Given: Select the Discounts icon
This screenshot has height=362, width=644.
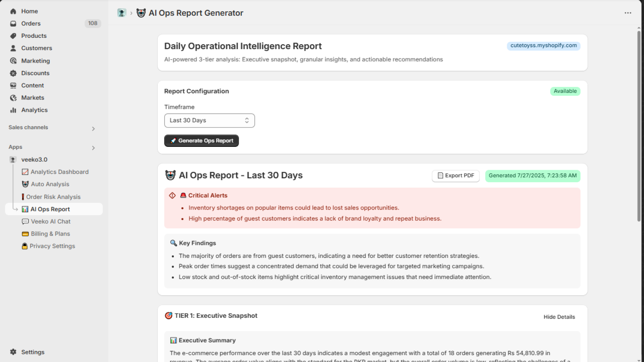Looking at the screenshot, I should pos(13,73).
